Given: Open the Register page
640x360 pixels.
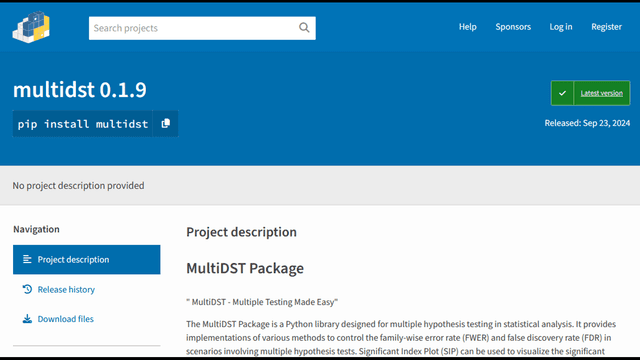Looking at the screenshot, I should click(607, 27).
